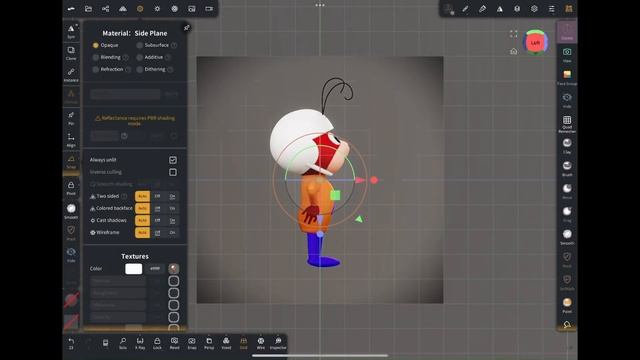The image size is (640, 360).
Task: Reset view with the home icon
Action: [x=513, y=51]
